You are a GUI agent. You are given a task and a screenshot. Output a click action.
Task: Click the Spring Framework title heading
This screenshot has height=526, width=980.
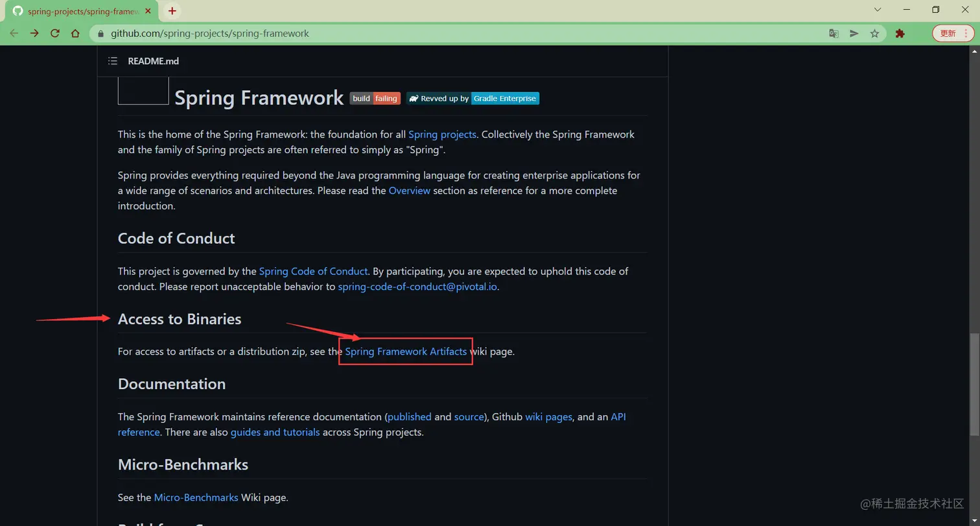click(259, 98)
